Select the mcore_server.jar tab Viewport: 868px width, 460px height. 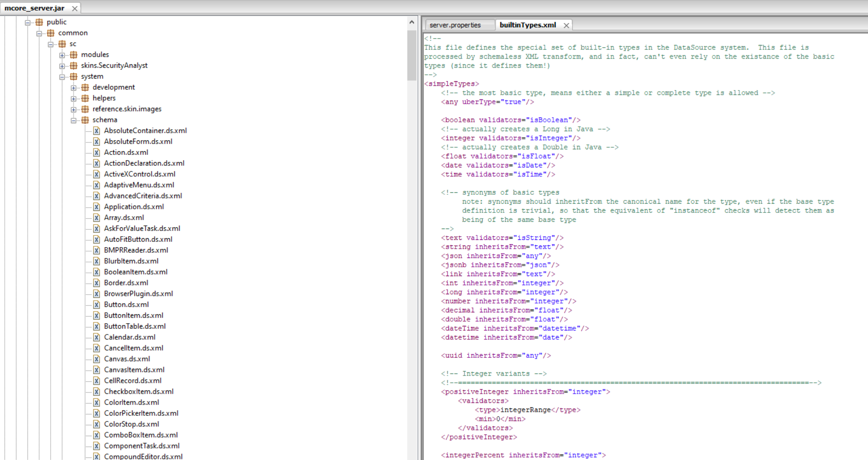34,8
